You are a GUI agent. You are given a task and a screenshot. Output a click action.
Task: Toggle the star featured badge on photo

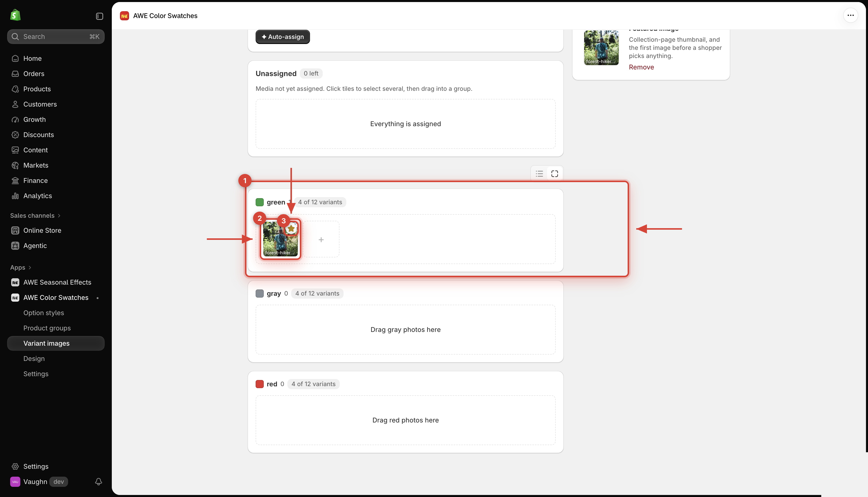click(291, 228)
